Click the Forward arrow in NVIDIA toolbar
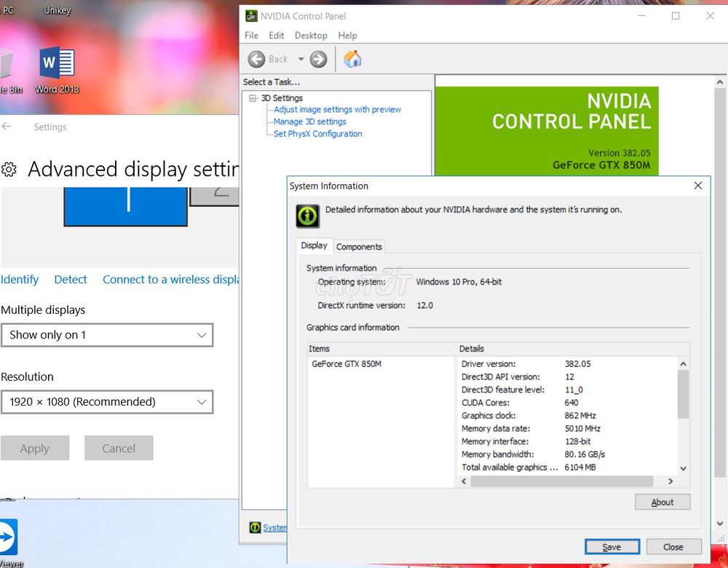Screen dimensions: 728x568 tap(319, 59)
